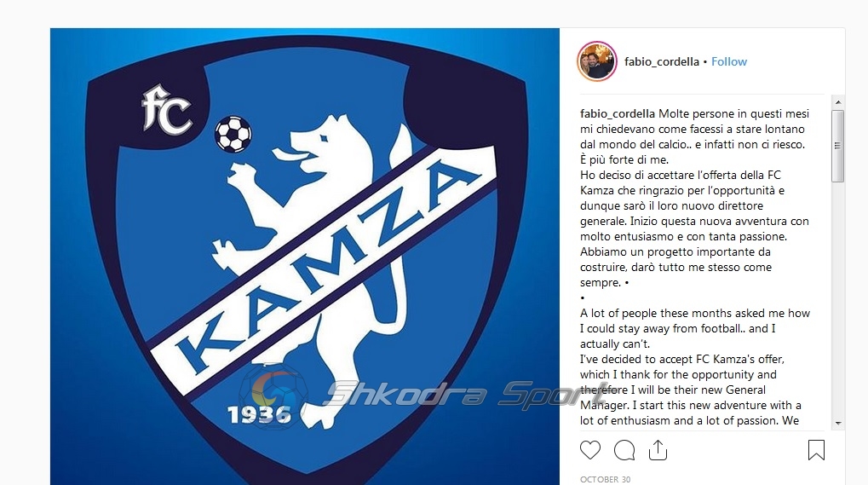Screen dimensions: 868x485
Task: Follow the fabio_cordella account
Action: (729, 61)
